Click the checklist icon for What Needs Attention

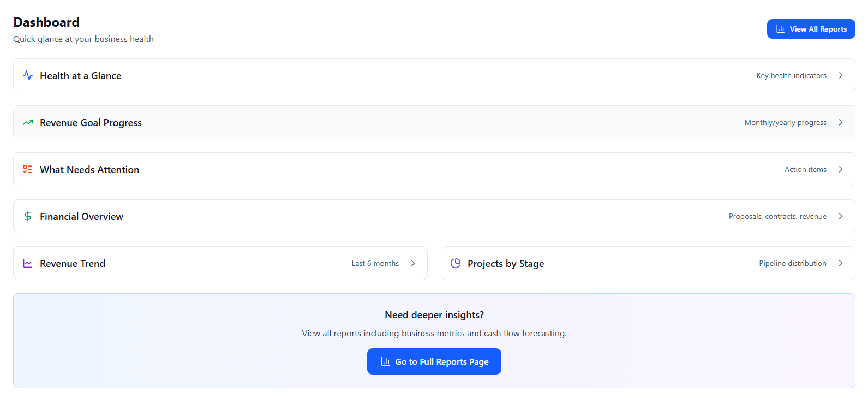(28, 169)
